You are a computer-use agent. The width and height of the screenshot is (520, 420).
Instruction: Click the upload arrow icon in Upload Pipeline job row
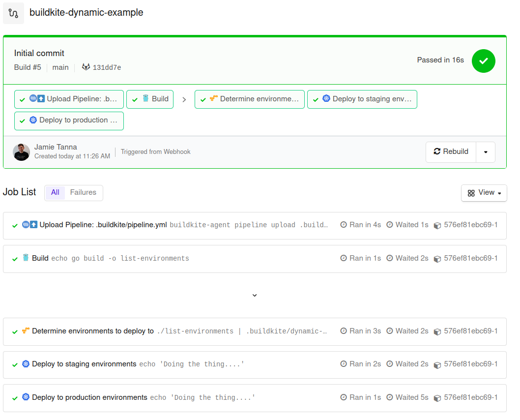(33, 224)
